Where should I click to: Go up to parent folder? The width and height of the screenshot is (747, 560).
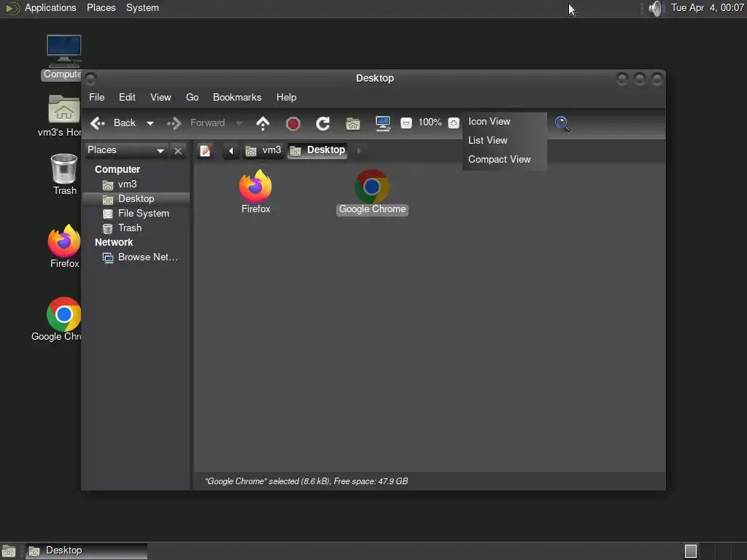(x=263, y=123)
